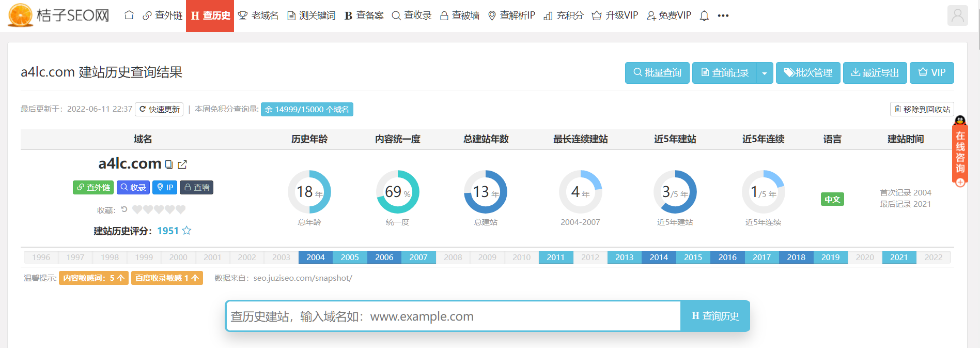Select the 2011 timeline year

[x=556, y=257]
